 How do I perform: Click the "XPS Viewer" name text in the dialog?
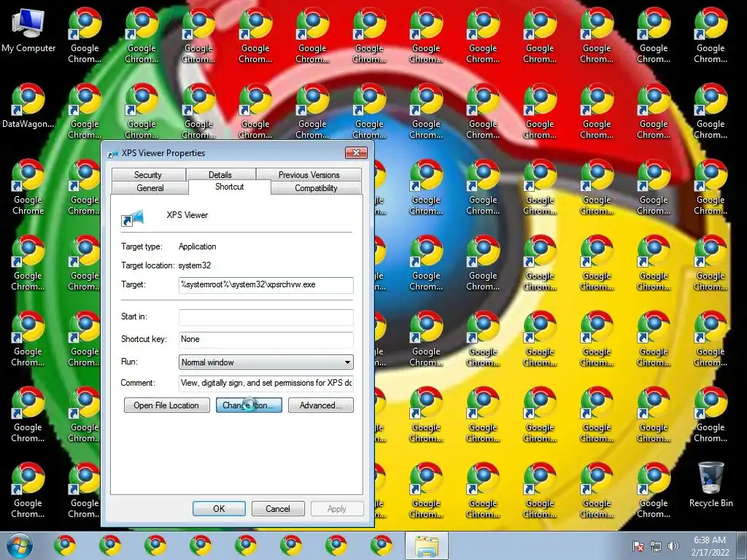tap(187, 215)
